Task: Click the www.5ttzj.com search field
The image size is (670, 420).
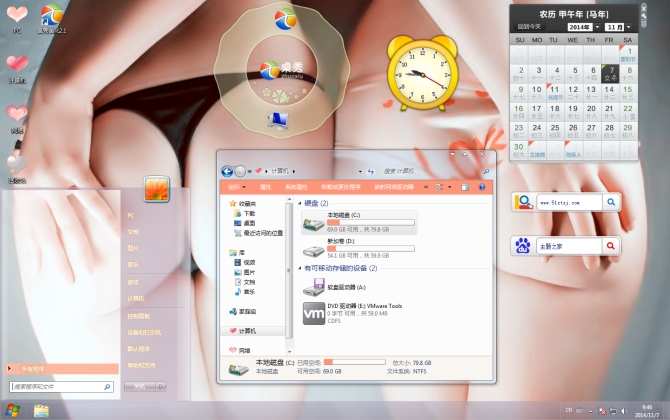Action: tap(569, 203)
